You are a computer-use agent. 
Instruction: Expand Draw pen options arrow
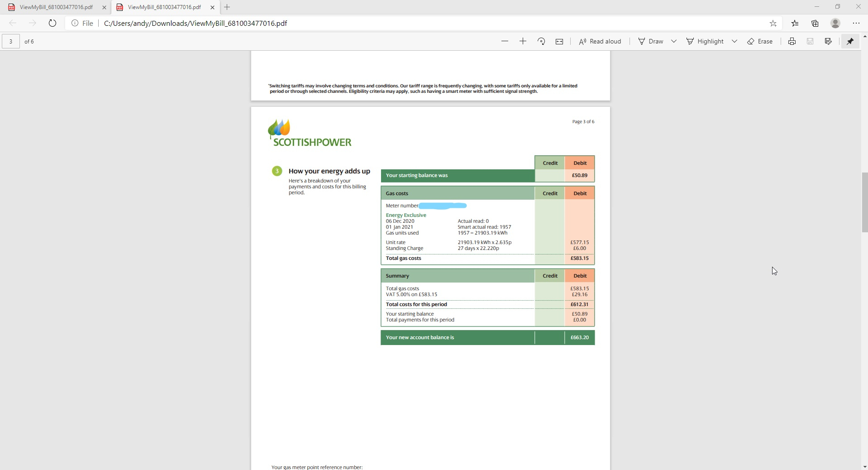coord(674,41)
